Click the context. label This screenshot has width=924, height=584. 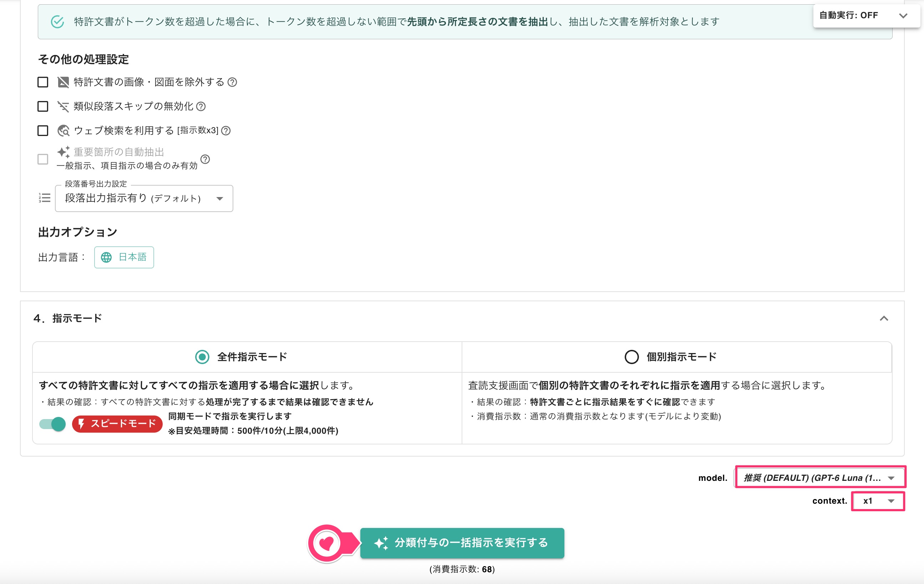click(829, 501)
